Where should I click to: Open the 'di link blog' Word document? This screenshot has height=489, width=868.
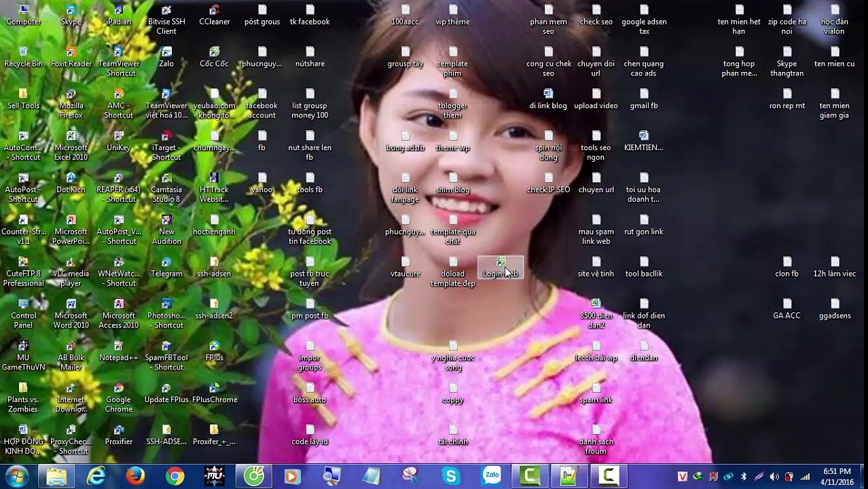(549, 100)
